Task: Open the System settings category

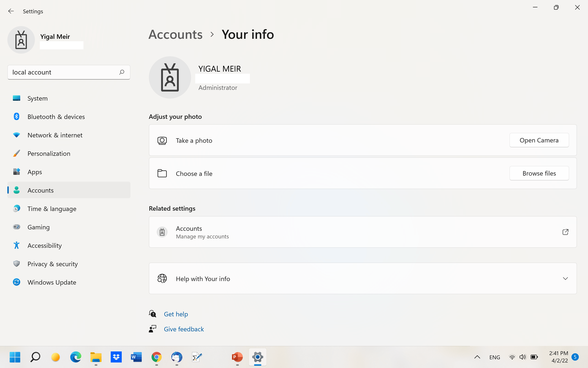Action: coord(69,98)
